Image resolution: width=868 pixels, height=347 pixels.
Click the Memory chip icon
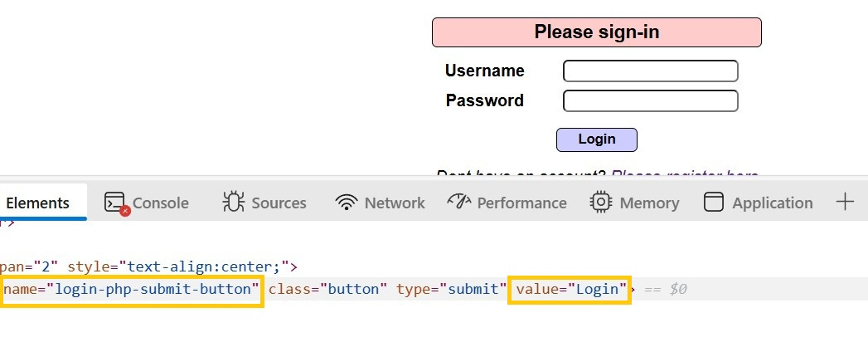pos(600,203)
